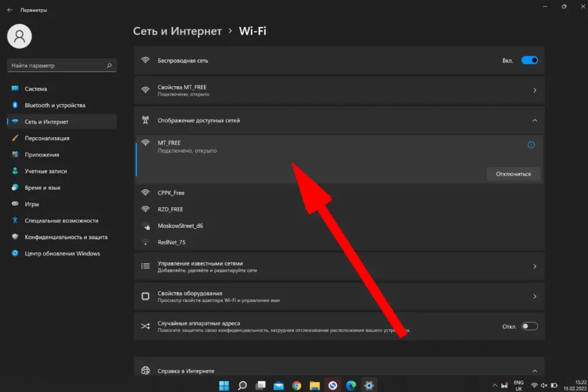Click the battery tray icon
Screen dimensions: 588x392
pos(554,385)
